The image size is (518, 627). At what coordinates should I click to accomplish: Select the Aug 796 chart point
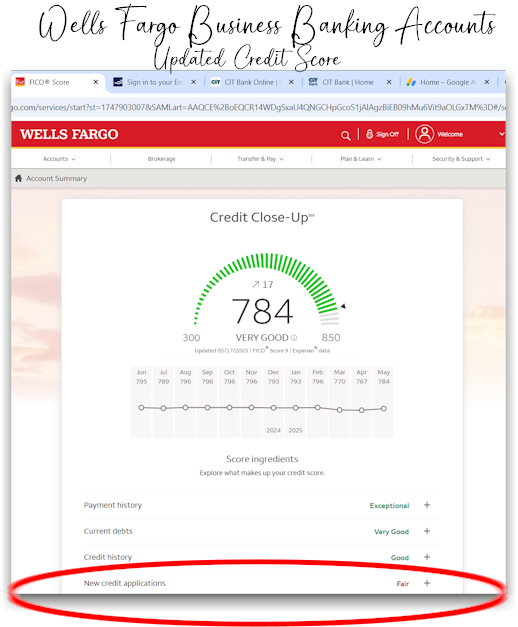[x=185, y=407]
